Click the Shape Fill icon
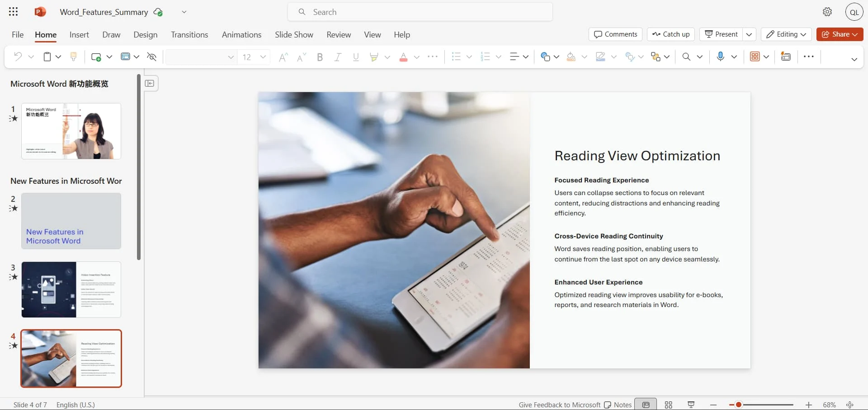Image resolution: width=868 pixels, height=410 pixels. point(571,56)
